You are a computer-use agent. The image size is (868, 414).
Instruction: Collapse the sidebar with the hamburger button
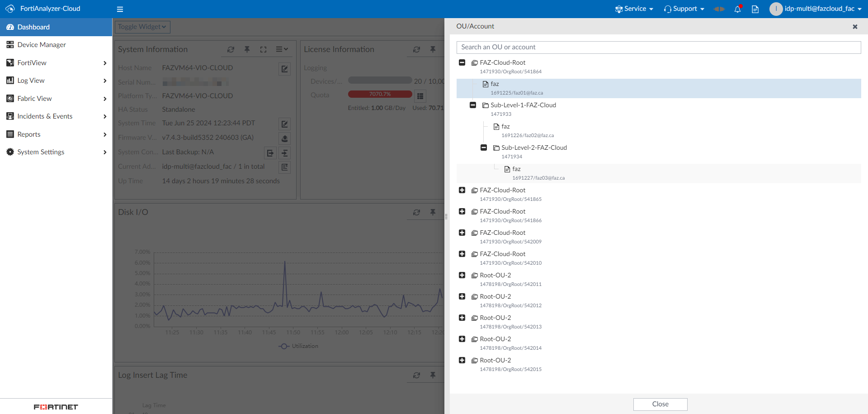(120, 9)
